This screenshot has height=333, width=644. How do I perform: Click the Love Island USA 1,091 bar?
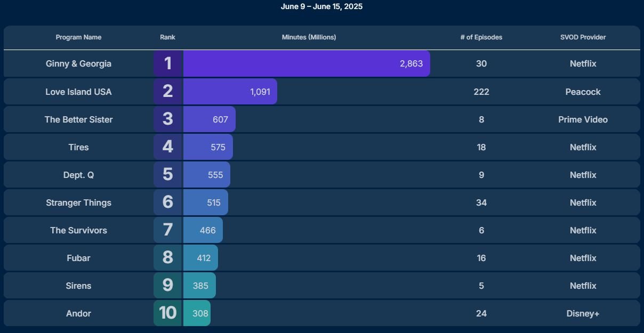pos(230,91)
